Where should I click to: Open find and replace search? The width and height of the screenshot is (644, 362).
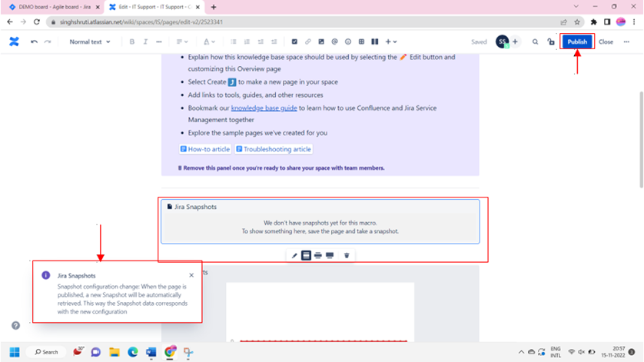[x=535, y=42]
